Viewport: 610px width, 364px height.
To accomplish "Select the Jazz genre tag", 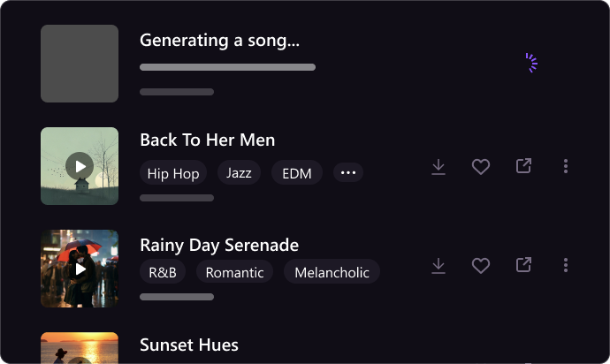I will (x=239, y=173).
